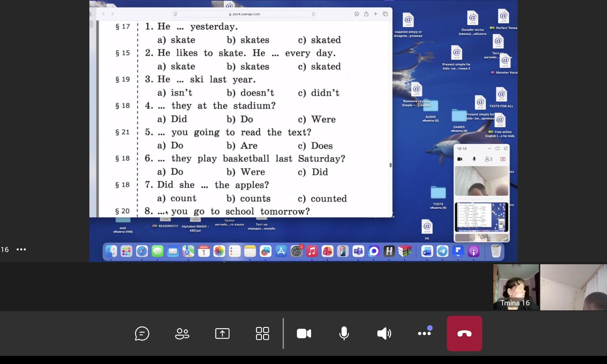Leave call with red X in small window
Screen dimensions: 607x364
tap(503, 159)
